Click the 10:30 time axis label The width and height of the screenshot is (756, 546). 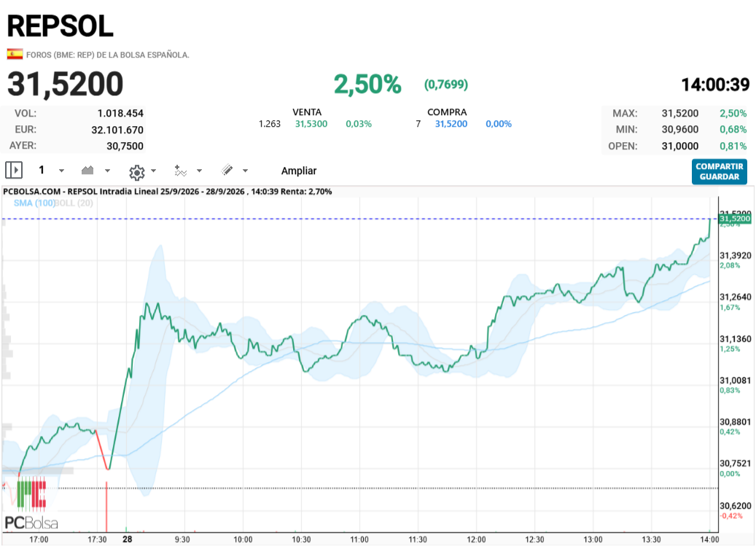tap(301, 539)
